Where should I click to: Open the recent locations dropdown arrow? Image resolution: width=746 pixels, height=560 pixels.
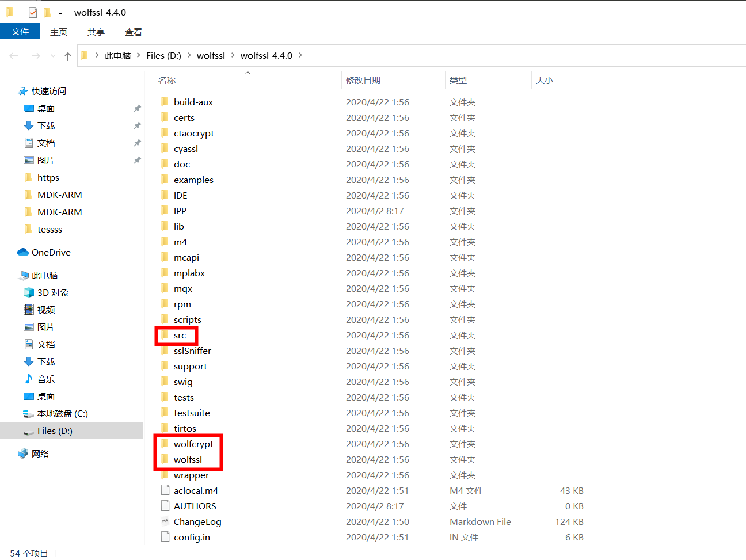tap(53, 56)
